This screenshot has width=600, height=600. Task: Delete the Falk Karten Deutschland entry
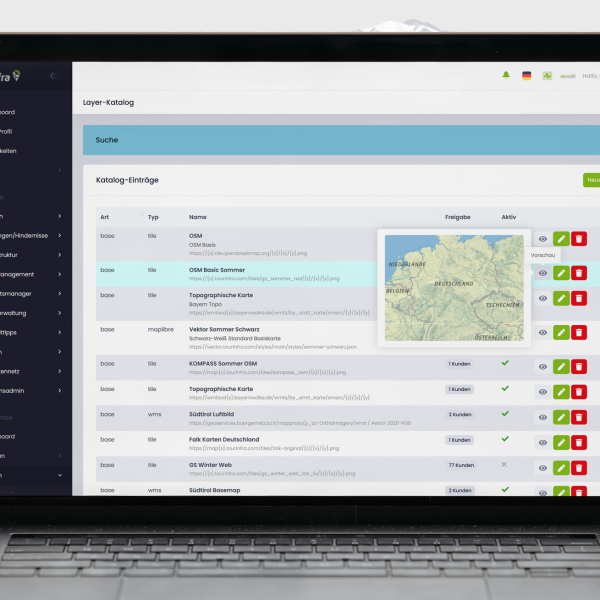click(579, 442)
